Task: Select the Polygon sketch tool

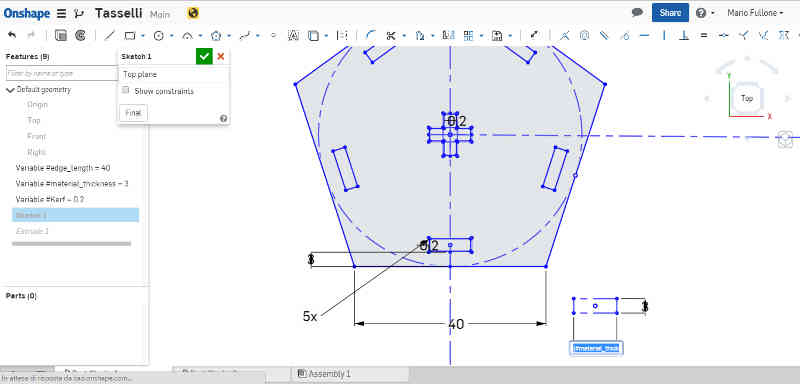Action: (x=216, y=36)
